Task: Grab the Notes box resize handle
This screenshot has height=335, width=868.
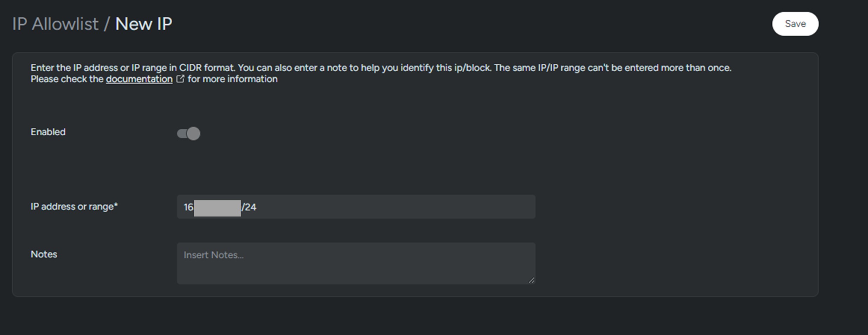Action: click(x=531, y=280)
